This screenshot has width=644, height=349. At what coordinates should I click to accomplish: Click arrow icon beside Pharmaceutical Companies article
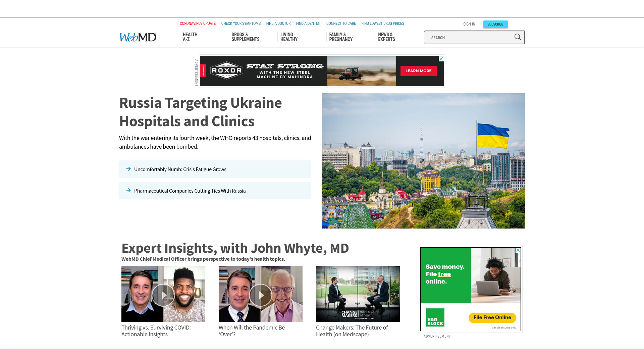(x=128, y=191)
